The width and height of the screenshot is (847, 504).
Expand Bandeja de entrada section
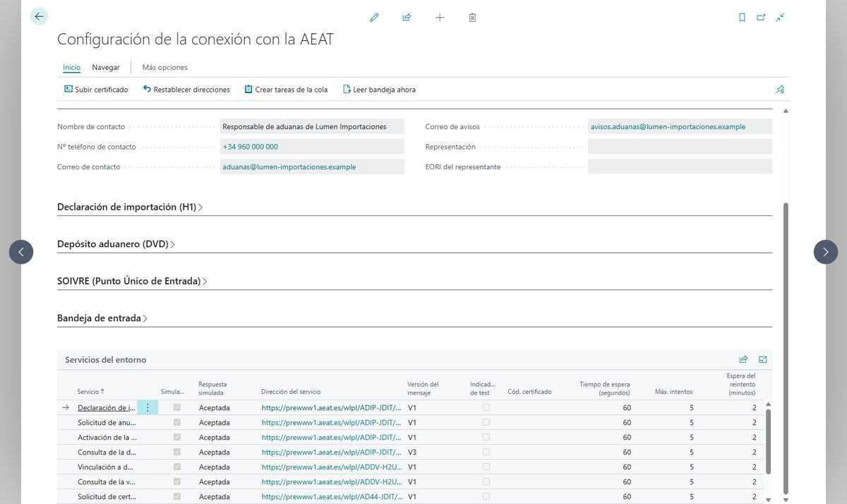click(102, 318)
